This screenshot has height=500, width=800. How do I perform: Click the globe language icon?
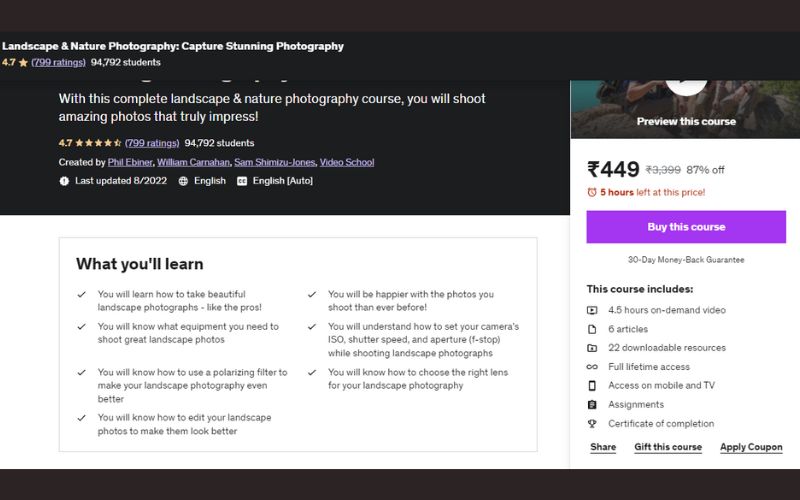[x=183, y=181]
